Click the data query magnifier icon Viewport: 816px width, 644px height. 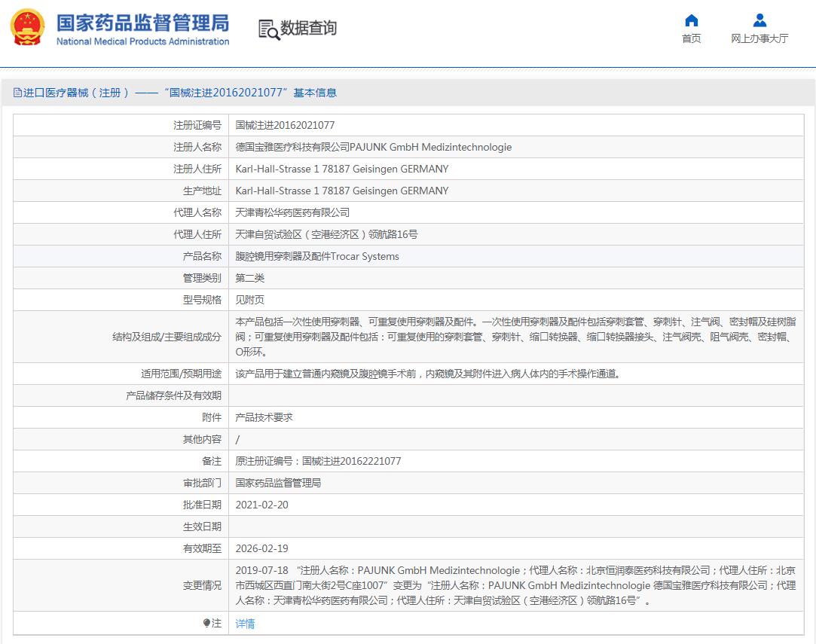(268, 29)
